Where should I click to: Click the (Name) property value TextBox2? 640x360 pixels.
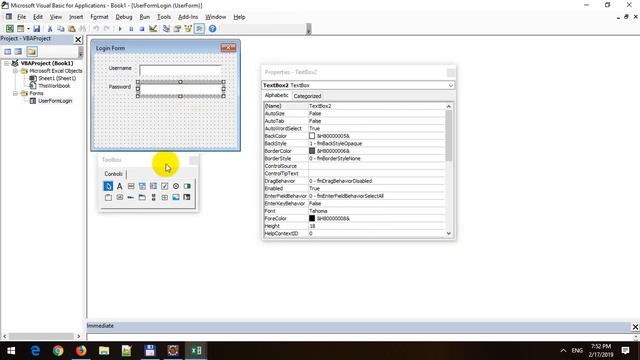(376, 106)
